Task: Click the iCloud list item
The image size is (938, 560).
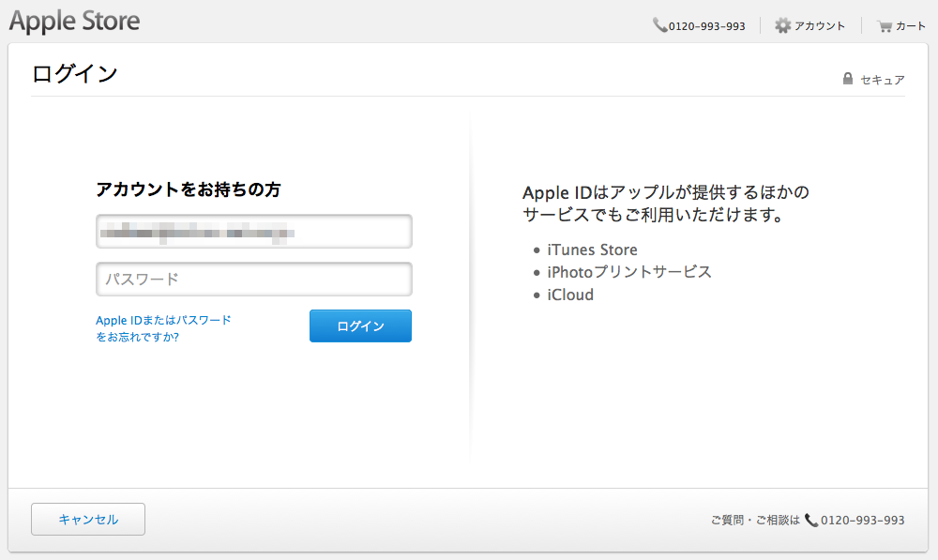Action: click(570, 295)
